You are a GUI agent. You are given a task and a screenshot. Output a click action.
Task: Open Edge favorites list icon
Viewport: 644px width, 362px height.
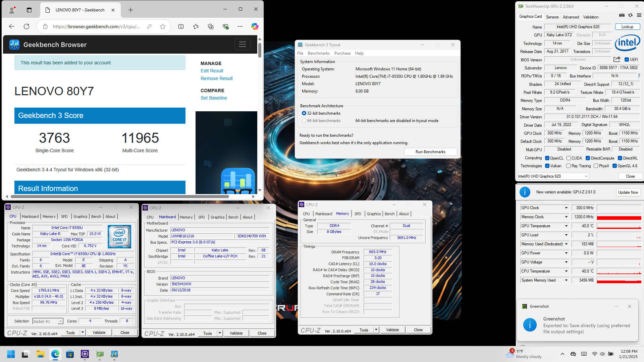coord(196,26)
